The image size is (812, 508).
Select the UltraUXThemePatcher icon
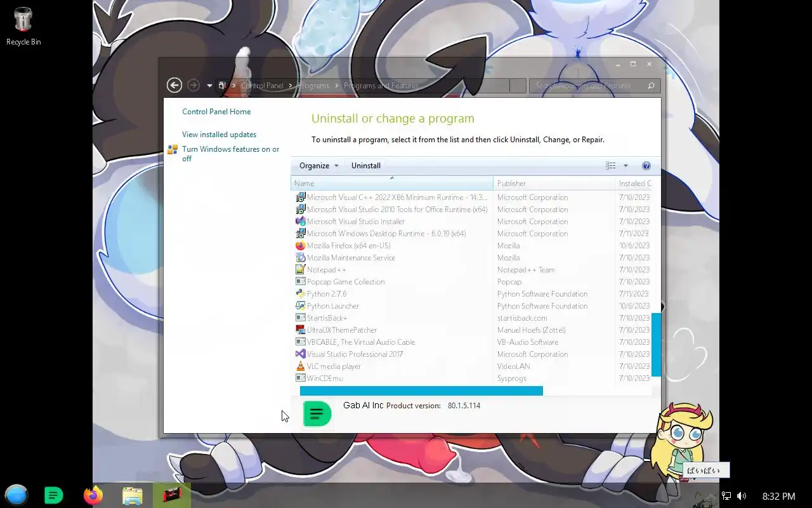pos(301,330)
